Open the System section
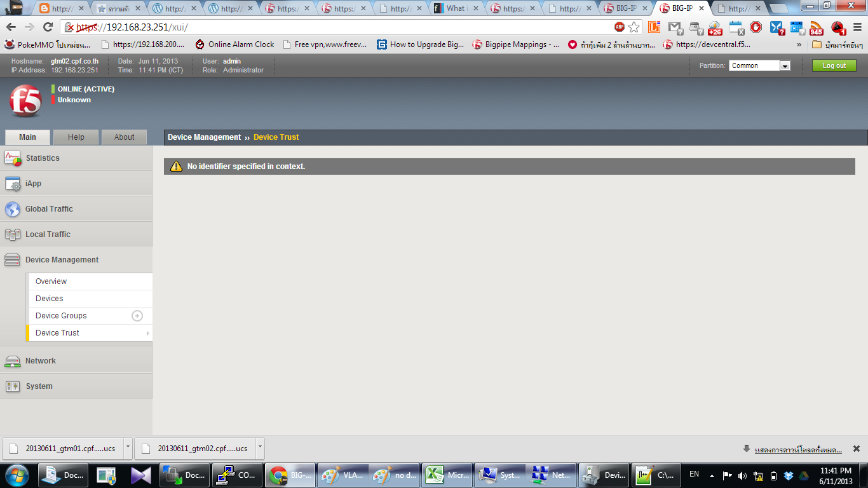Screen dimensions: 868x488 tap(76, 386)
